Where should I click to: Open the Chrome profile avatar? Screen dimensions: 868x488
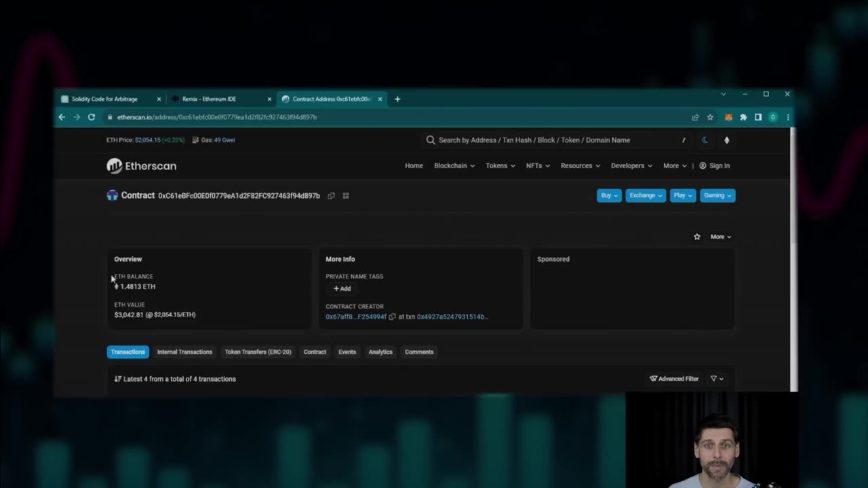tap(773, 117)
